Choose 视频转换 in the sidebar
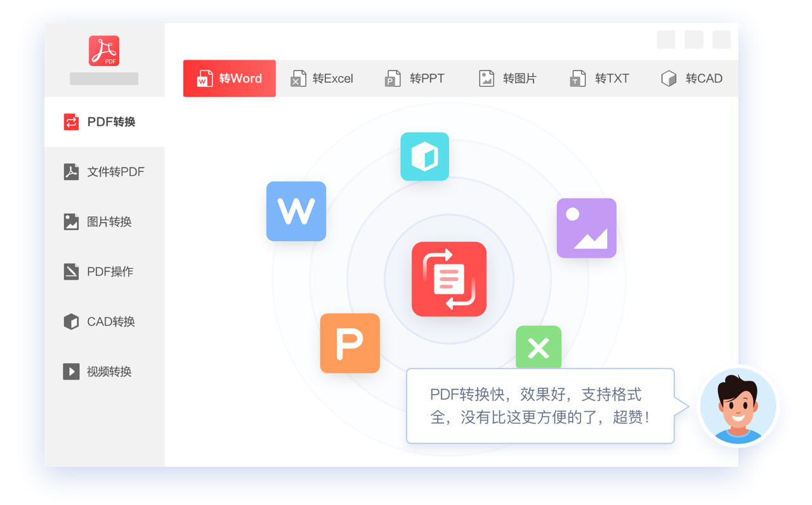 (x=105, y=372)
